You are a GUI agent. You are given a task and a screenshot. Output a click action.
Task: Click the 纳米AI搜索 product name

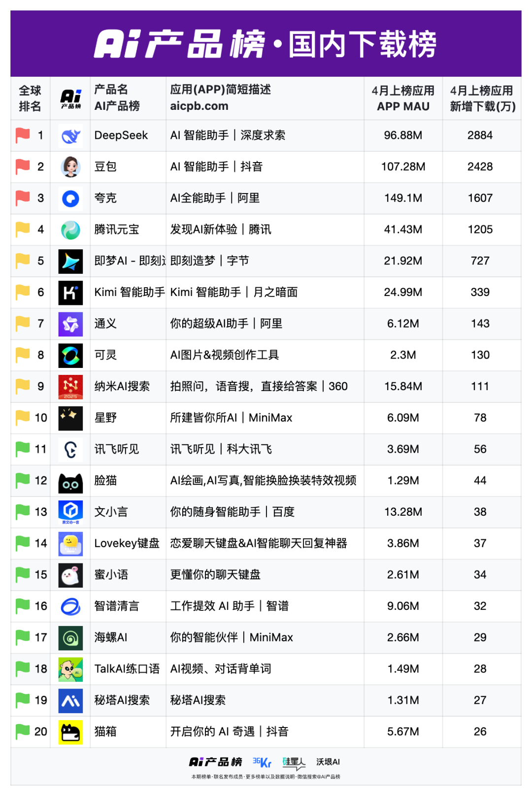click(122, 387)
